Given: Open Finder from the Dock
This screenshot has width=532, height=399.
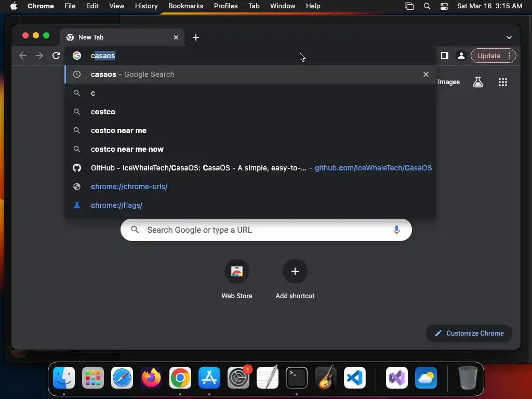Looking at the screenshot, I should [64, 378].
